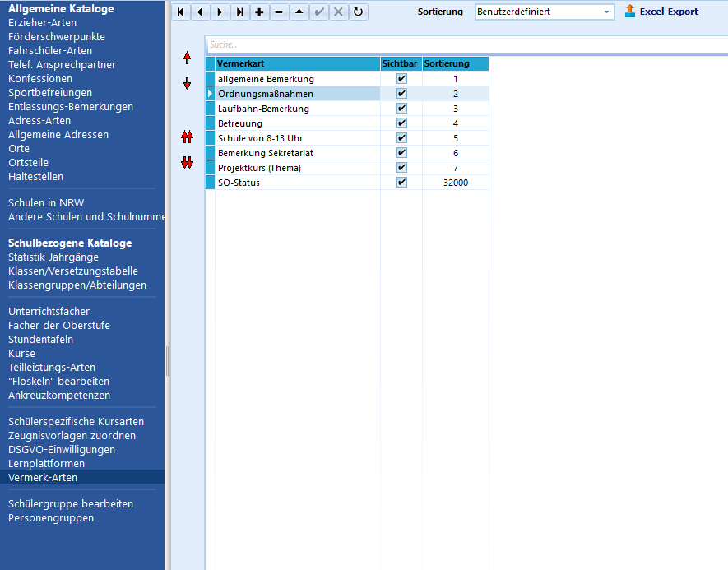The height and width of the screenshot is (570, 728).
Task: Open Schülergruppe bearbeiten entry
Action: pyautogui.click(x=71, y=503)
